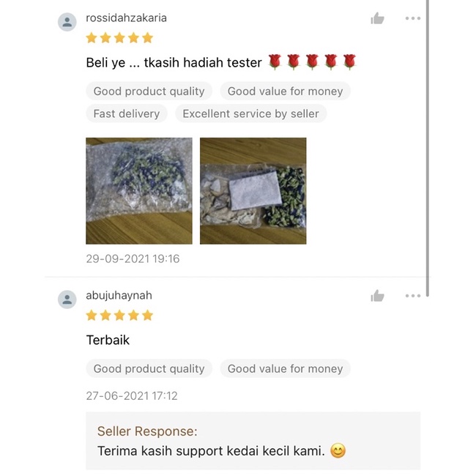Click the Seller Response box
The image size is (476, 476).
(x=253, y=441)
